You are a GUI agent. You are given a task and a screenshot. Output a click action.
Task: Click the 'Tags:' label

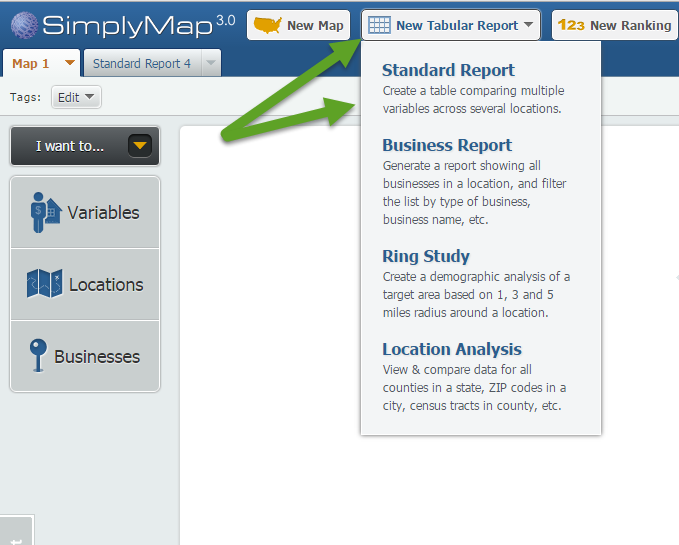[26, 97]
